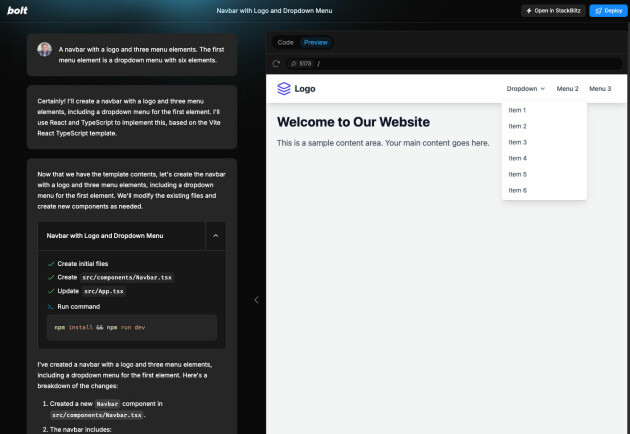Click 'The navbar includes:' list item
The height and width of the screenshot is (434, 630).
tap(80, 430)
